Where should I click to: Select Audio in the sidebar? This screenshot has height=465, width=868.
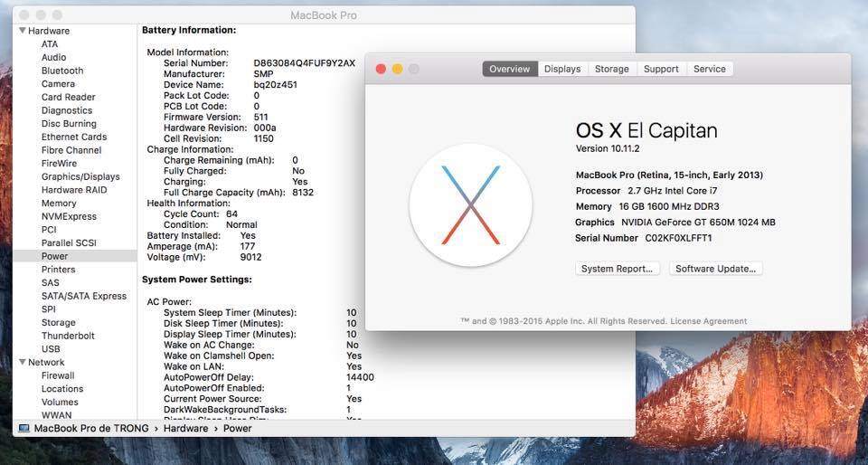[53, 57]
